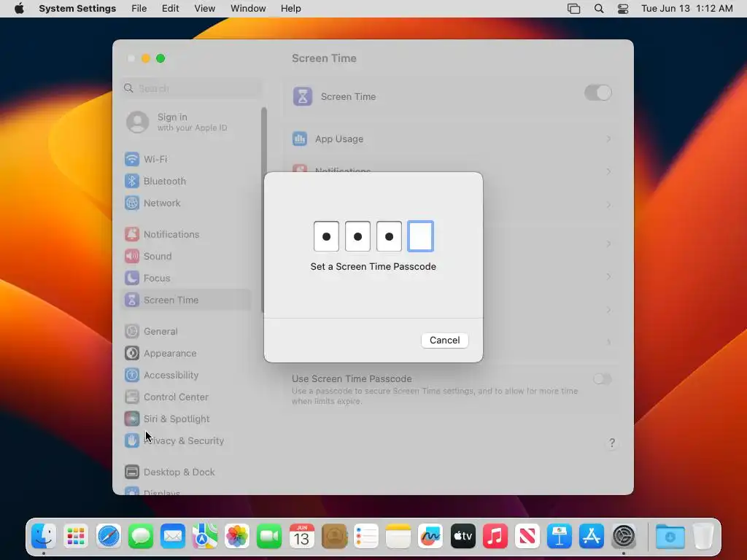
Task: Open Photos in the Dock
Action: (x=237, y=537)
